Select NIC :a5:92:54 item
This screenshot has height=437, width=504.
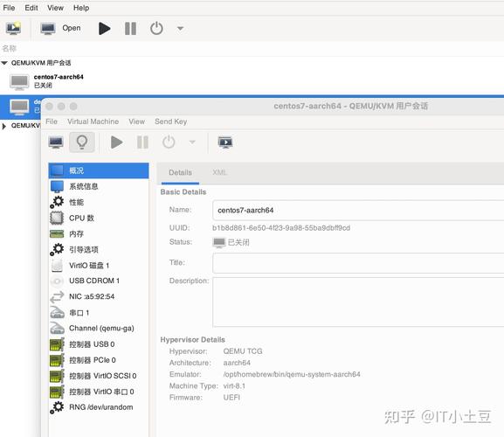(x=99, y=296)
